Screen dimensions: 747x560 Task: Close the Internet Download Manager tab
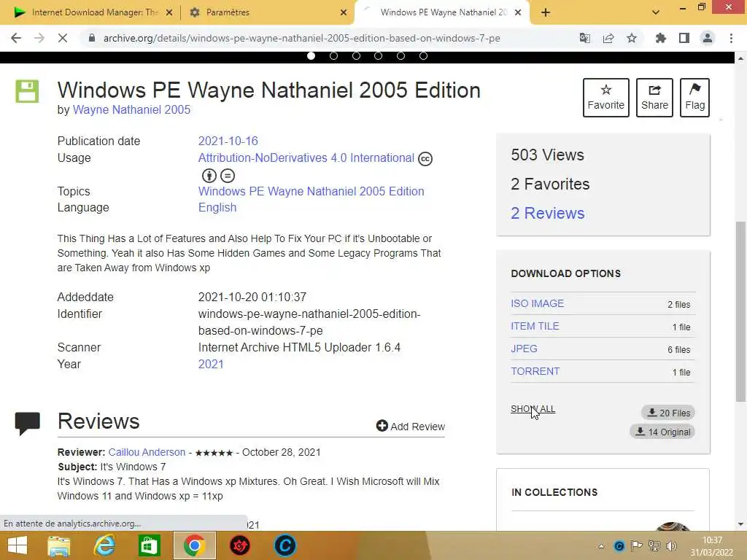click(x=169, y=12)
